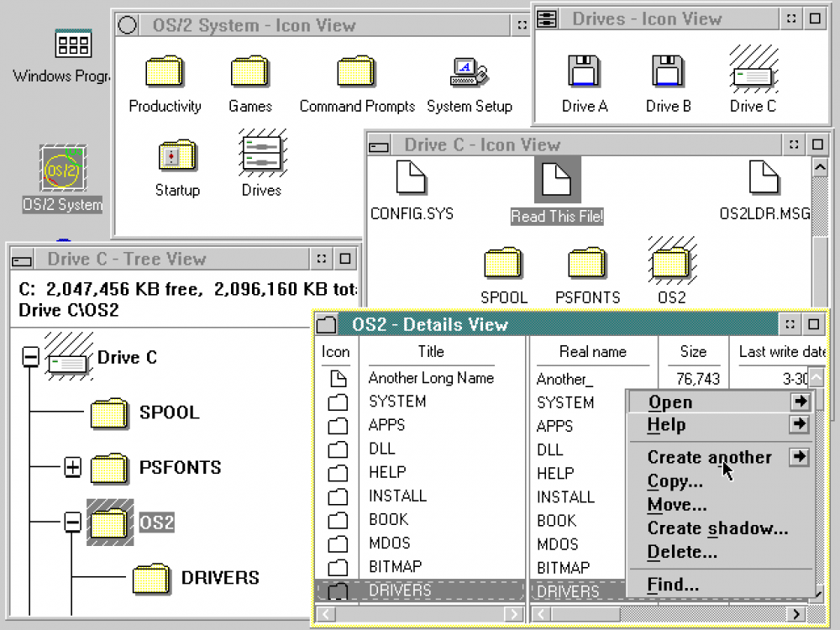This screenshot has height=630, width=840.
Task: Expand the PSFONTS tree node
Action: pyautogui.click(x=73, y=468)
